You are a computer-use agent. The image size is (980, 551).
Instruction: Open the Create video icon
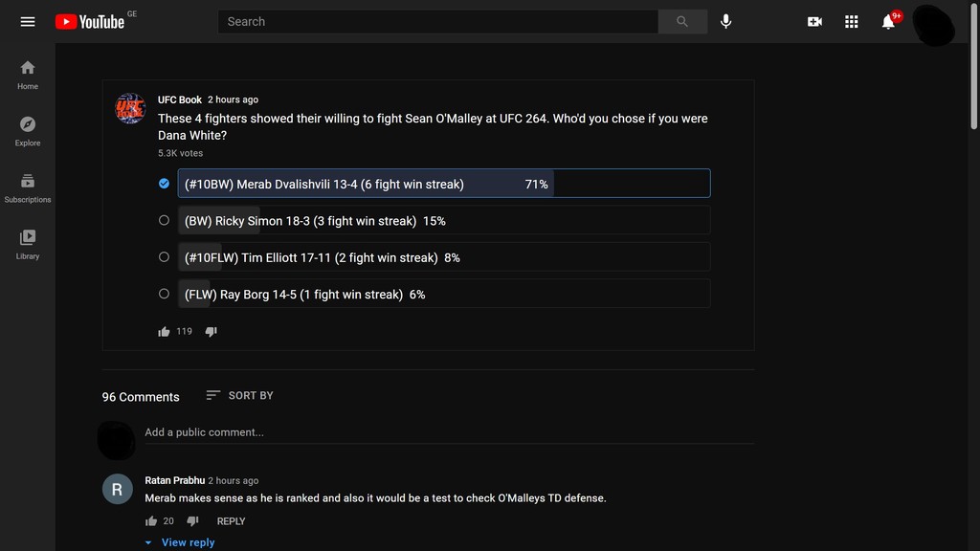[814, 21]
